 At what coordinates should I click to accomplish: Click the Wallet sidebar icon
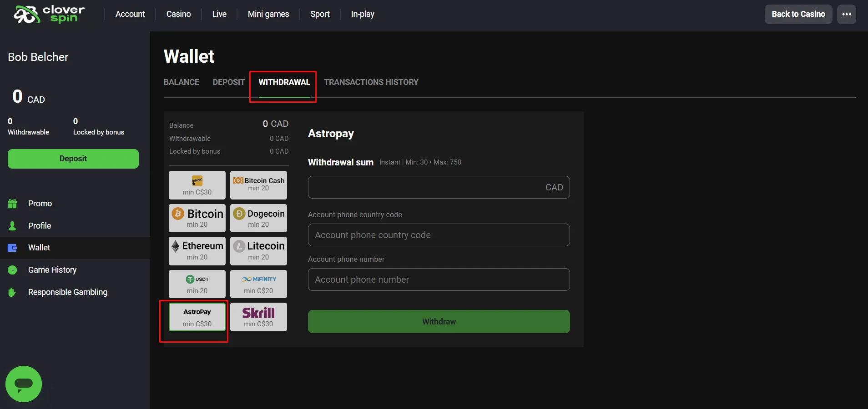click(x=12, y=248)
